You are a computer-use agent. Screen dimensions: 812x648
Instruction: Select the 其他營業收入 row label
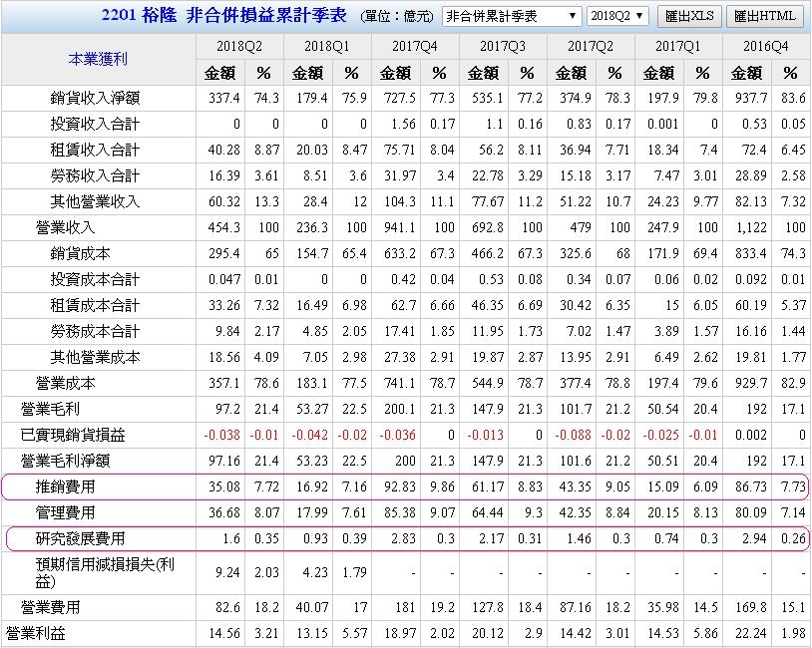95,201
